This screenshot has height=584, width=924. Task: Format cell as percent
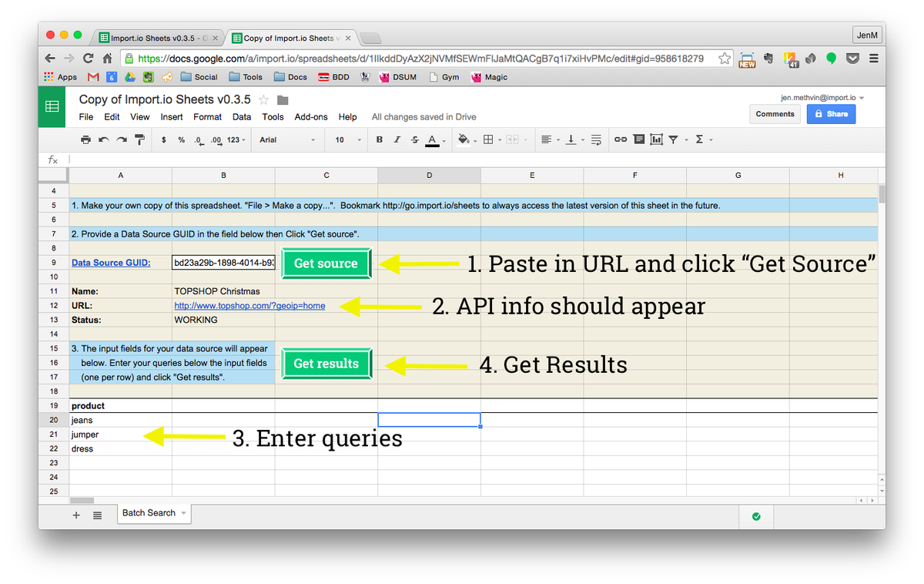click(181, 140)
